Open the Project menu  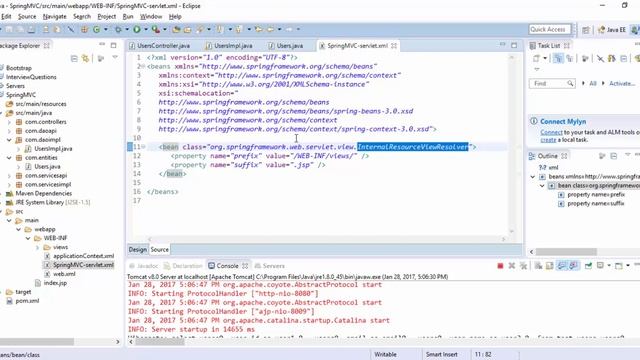click(107, 17)
